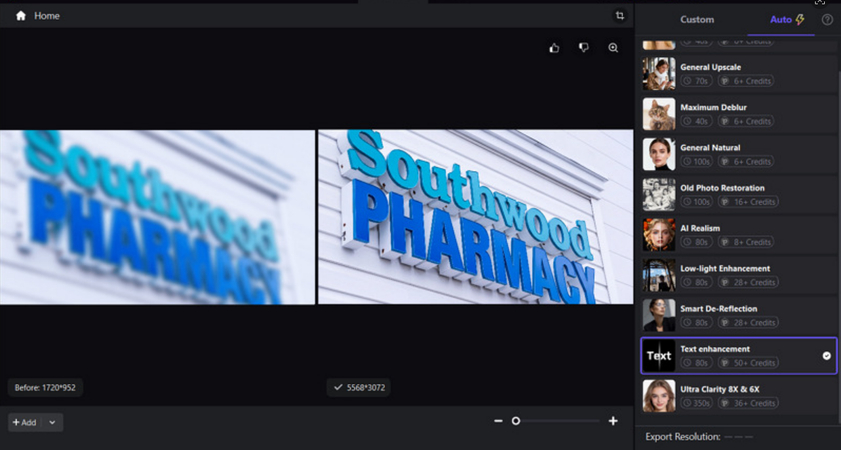The height and width of the screenshot is (450, 841).
Task: Select Low-light Enhancement model
Action: [739, 275]
